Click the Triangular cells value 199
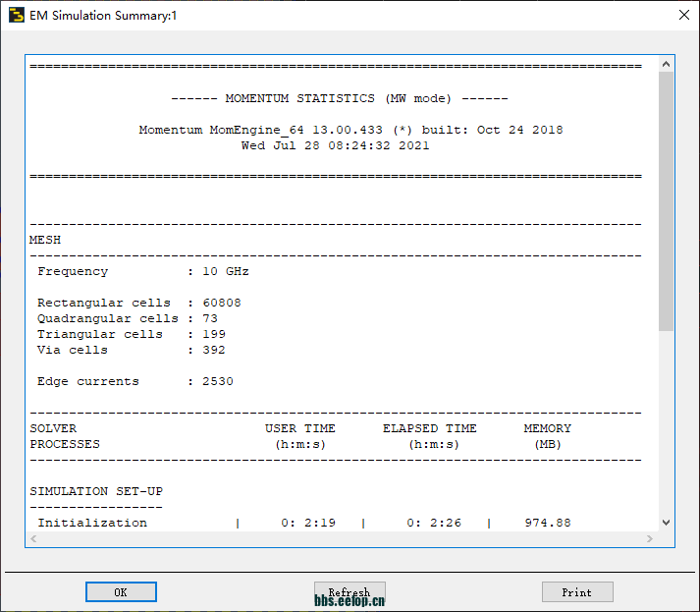 coord(214,334)
